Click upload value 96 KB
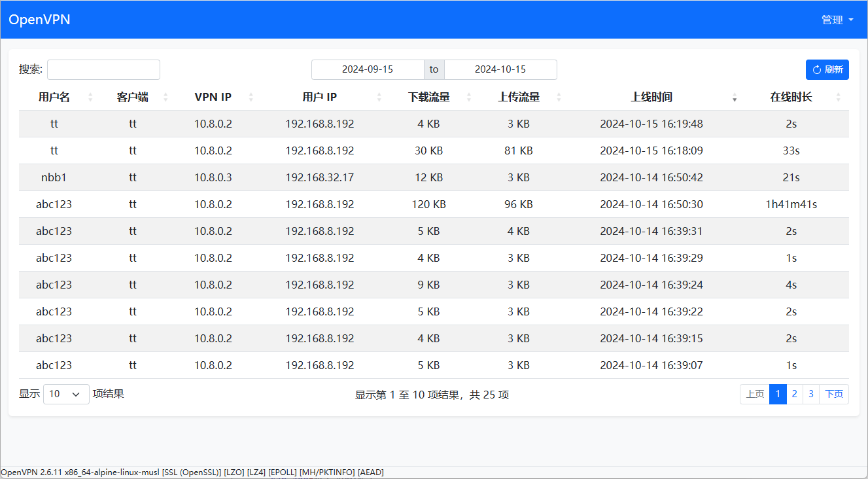Screen dimensions: 868x479 click(519, 204)
